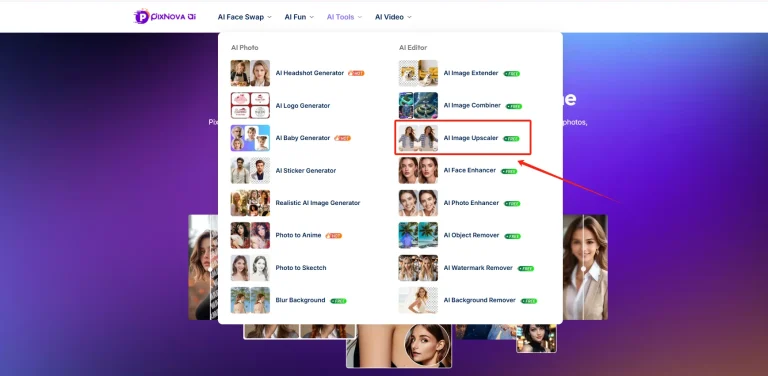Viewport: 768px width, 376px height.
Task: Expand chevron next to AI Video
Action: click(409, 17)
